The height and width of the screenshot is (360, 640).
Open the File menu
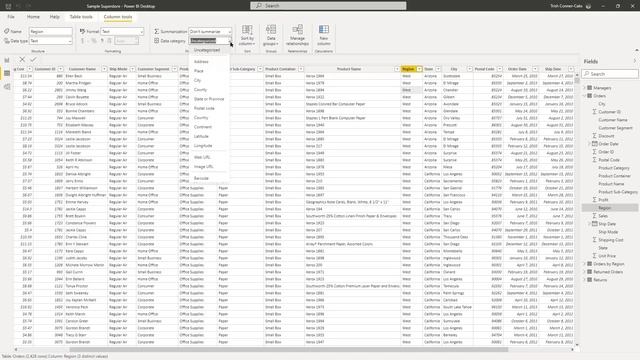coord(11,17)
